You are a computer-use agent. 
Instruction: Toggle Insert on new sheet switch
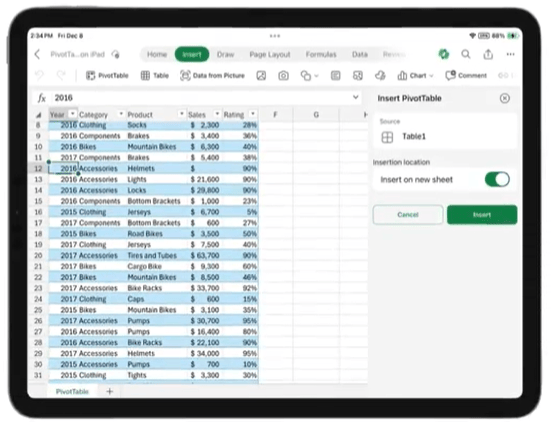[497, 179]
